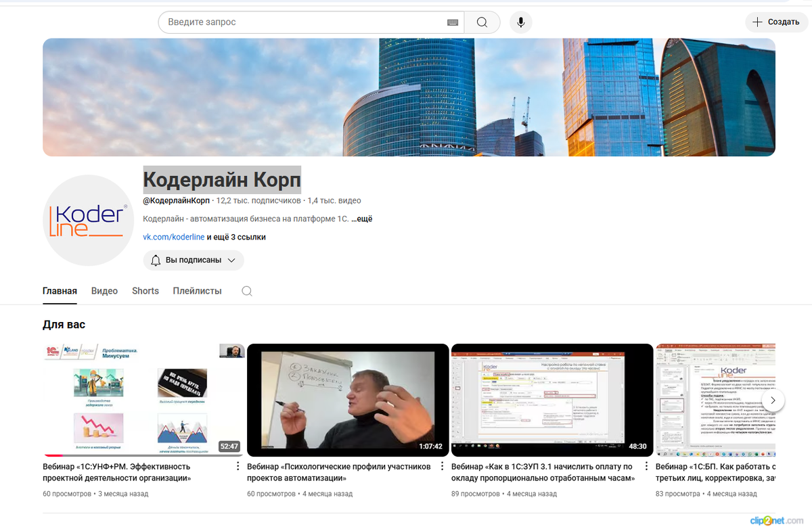Click the 12,2 тыс. подписчиков count
Screen dimensions: 812x527
(258, 200)
